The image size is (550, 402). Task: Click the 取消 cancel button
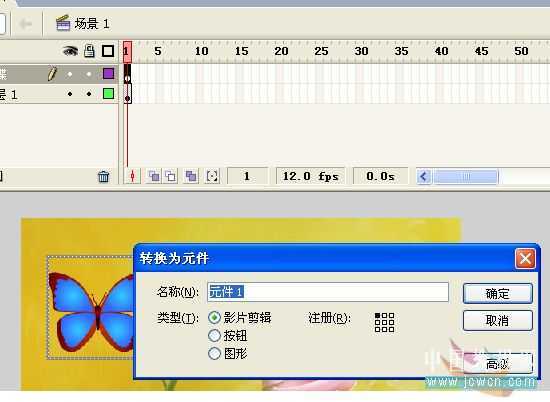click(x=498, y=320)
